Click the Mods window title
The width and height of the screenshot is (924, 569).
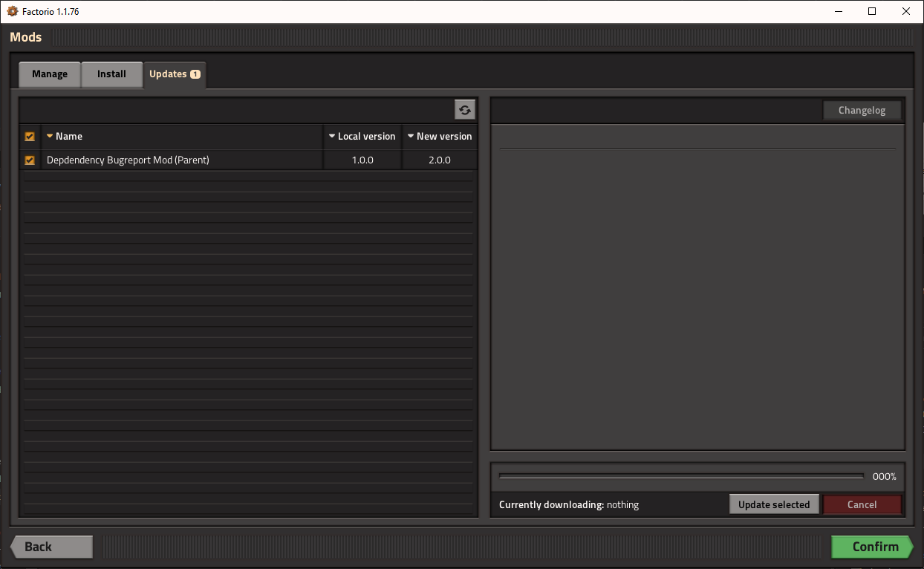point(26,37)
